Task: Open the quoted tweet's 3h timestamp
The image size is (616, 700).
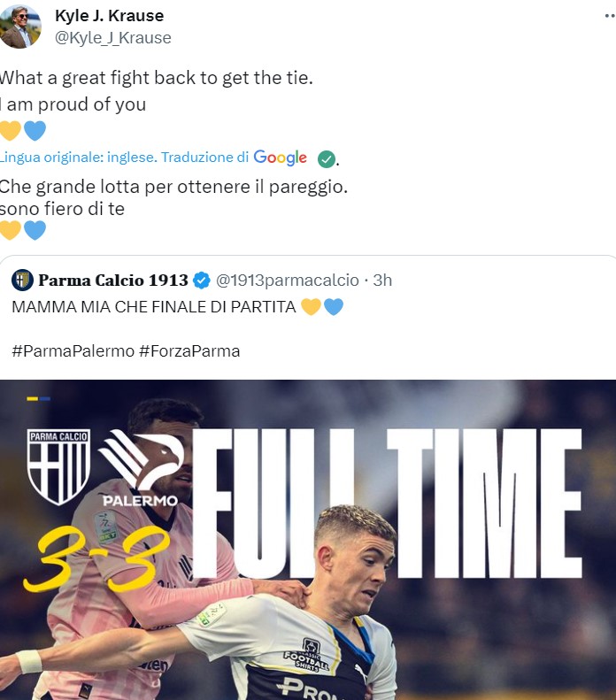Action: click(382, 281)
